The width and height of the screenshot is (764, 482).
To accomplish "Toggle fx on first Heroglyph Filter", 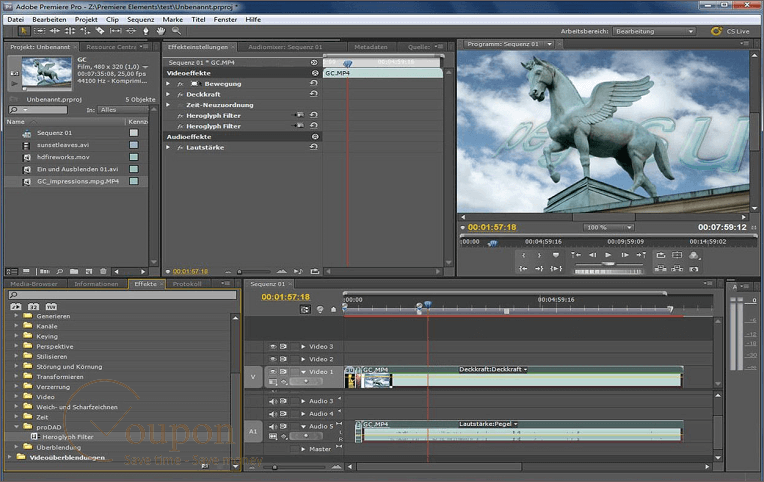I will click(x=180, y=116).
